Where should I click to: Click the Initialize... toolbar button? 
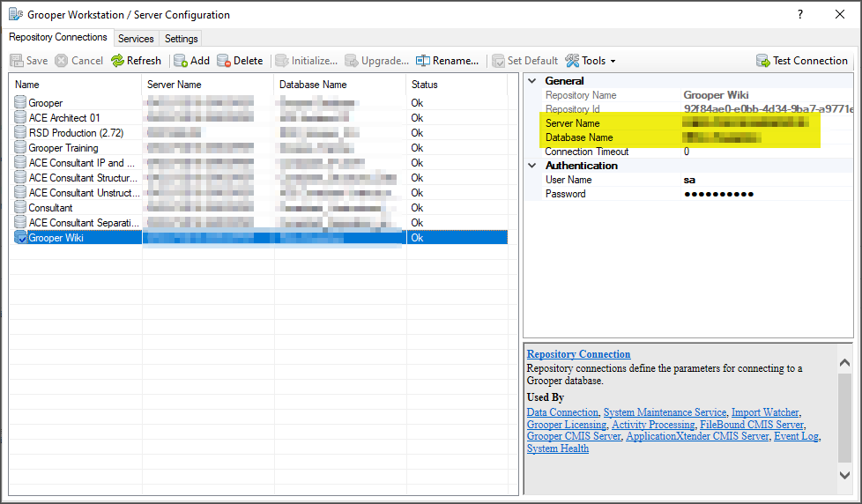306,61
